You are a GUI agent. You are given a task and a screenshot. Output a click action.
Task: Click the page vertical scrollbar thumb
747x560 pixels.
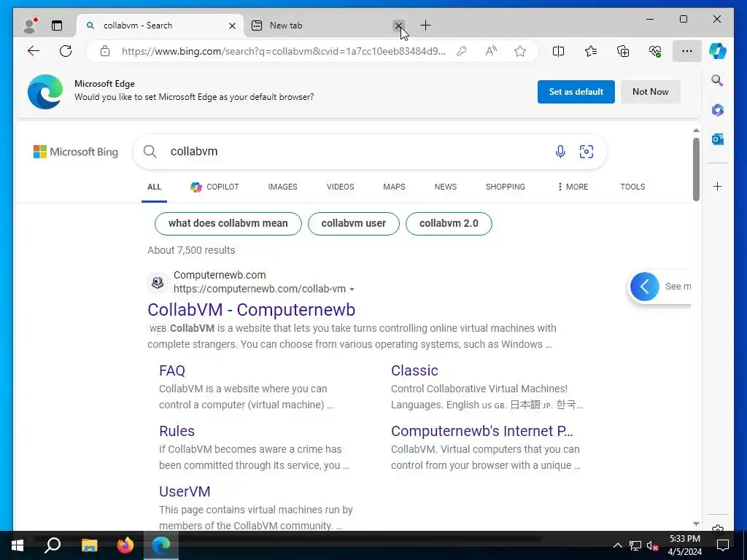pos(696,169)
